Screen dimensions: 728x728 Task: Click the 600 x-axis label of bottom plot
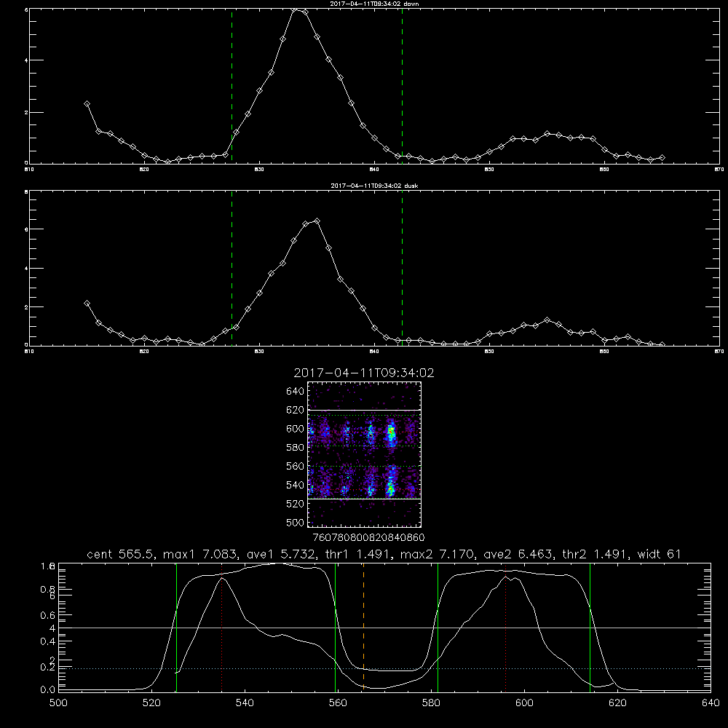[x=525, y=703]
